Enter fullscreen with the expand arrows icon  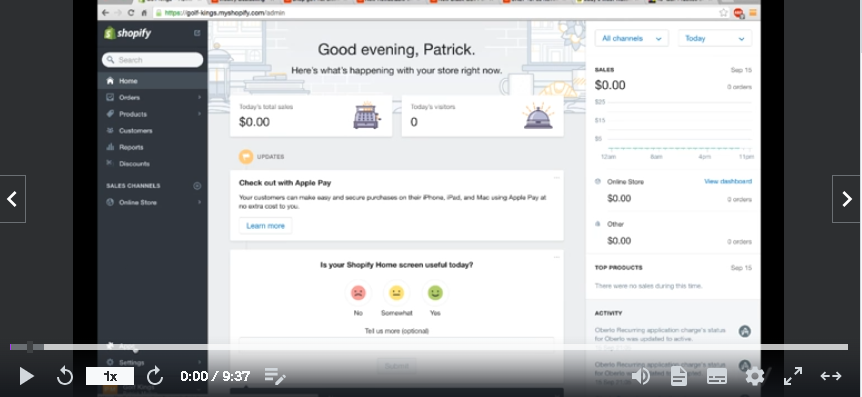(x=793, y=376)
